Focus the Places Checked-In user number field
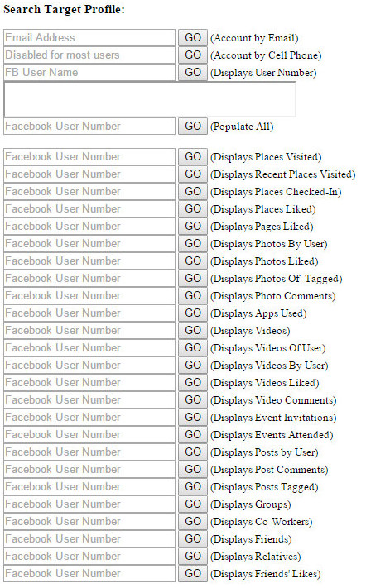Image resolution: width=366 pixels, height=588 pixels. click(x=89, y=192)
